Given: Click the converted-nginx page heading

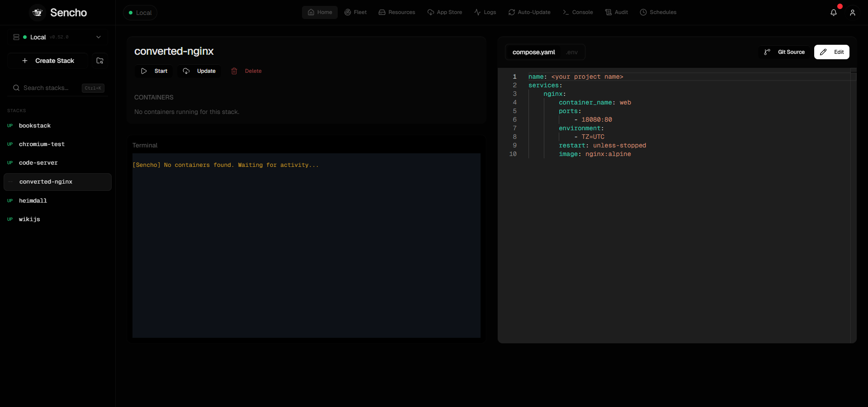Looking at the screenshot, I should click(174, 51).
